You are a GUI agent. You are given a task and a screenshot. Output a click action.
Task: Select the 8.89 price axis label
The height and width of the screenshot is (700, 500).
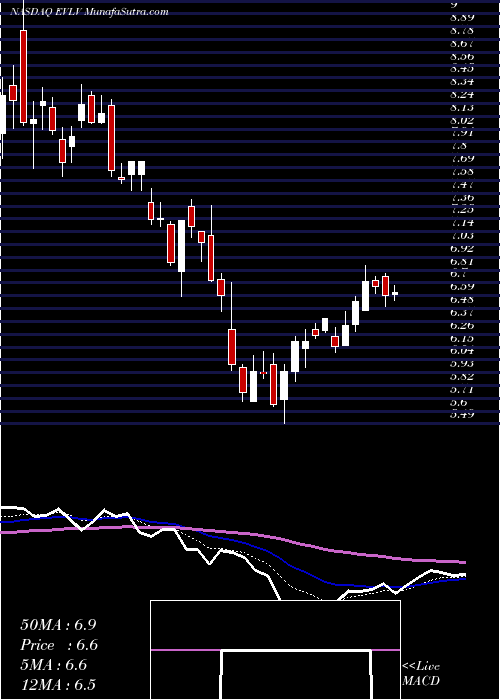(x=462, y=18)
